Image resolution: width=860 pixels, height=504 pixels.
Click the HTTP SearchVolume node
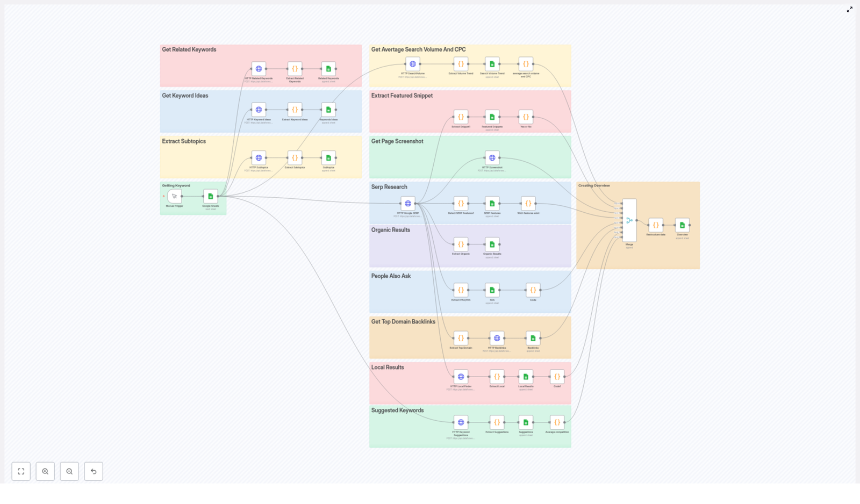[412, 64]
